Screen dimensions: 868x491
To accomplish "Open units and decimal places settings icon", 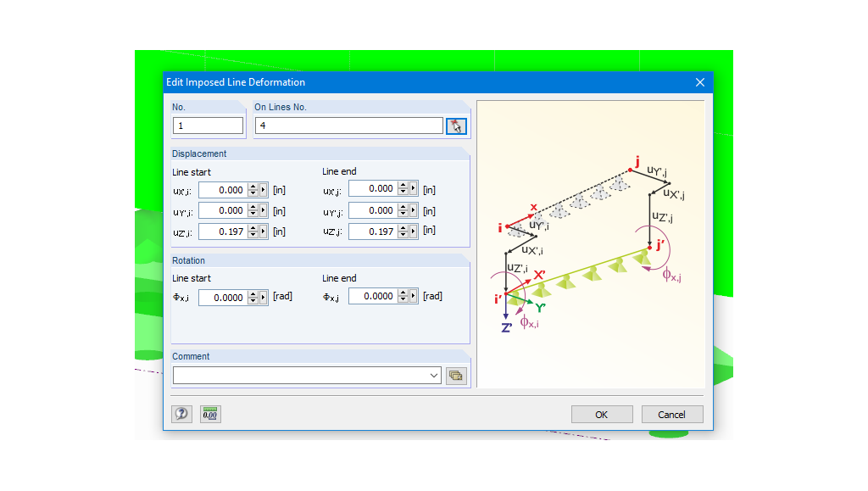I will click(209, 414).
